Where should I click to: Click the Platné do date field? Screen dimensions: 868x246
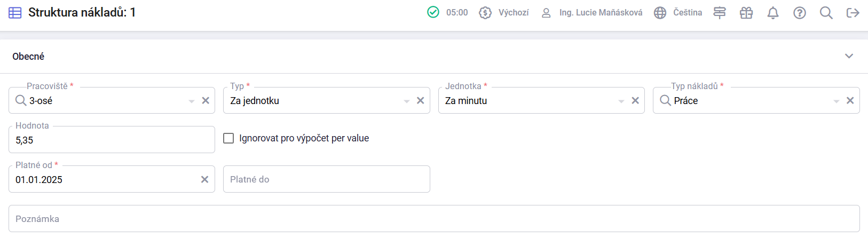(326, 179)
